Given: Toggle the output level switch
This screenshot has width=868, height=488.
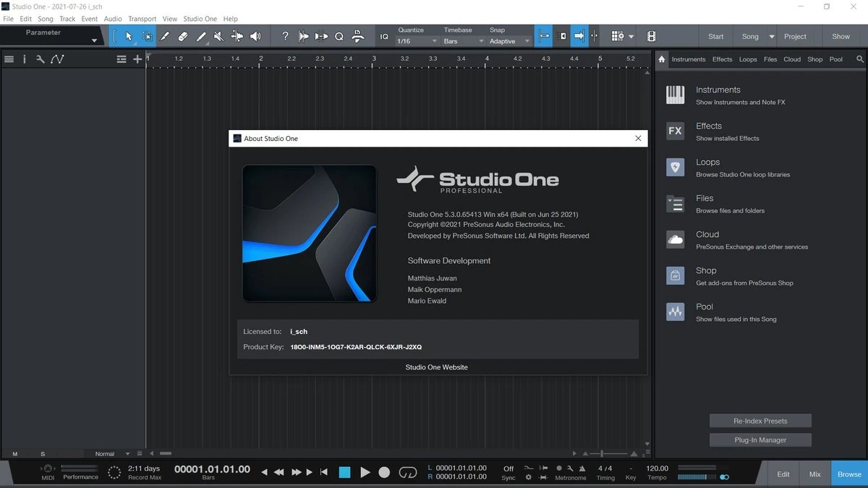Looking at the screenshot, I should [x=725, y=477].
